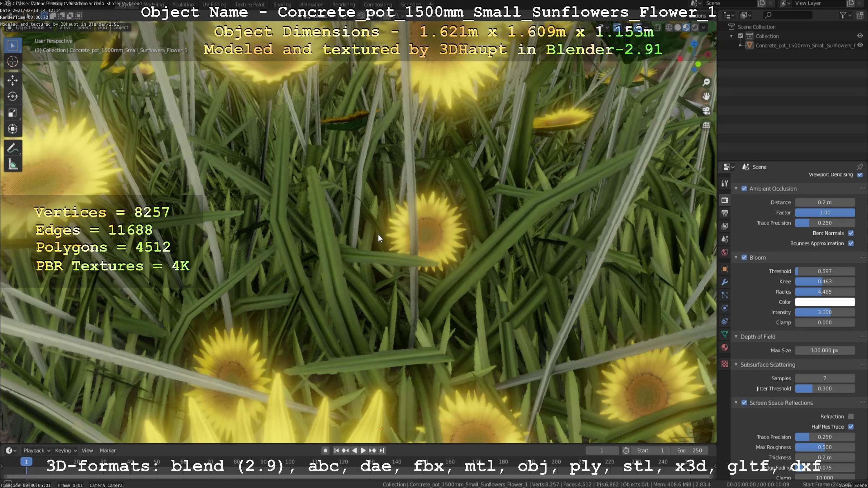Expand the Concrete_pot object tree row
Viewport: 868px width, 488px height.
740,45
